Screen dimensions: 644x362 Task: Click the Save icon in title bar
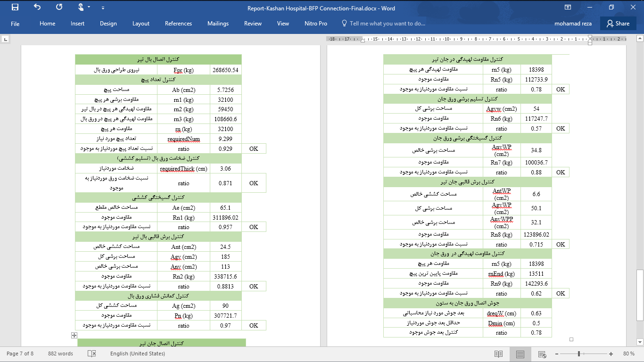[x=15, y=8]
